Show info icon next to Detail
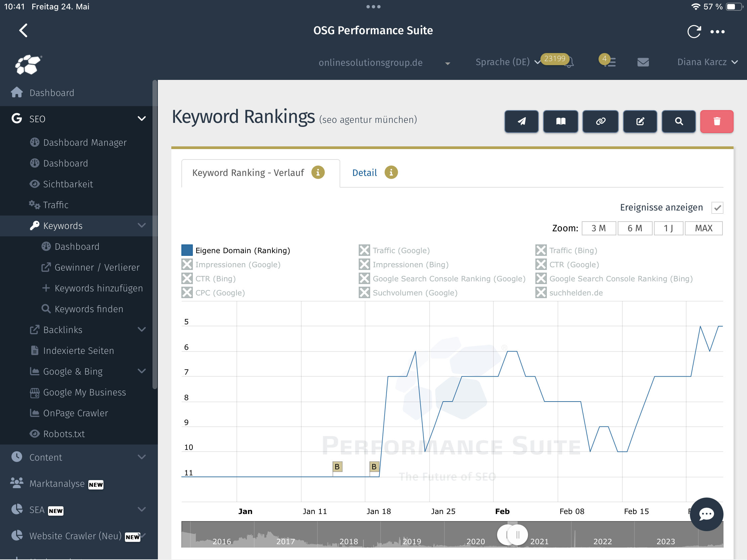 (391, 173)
